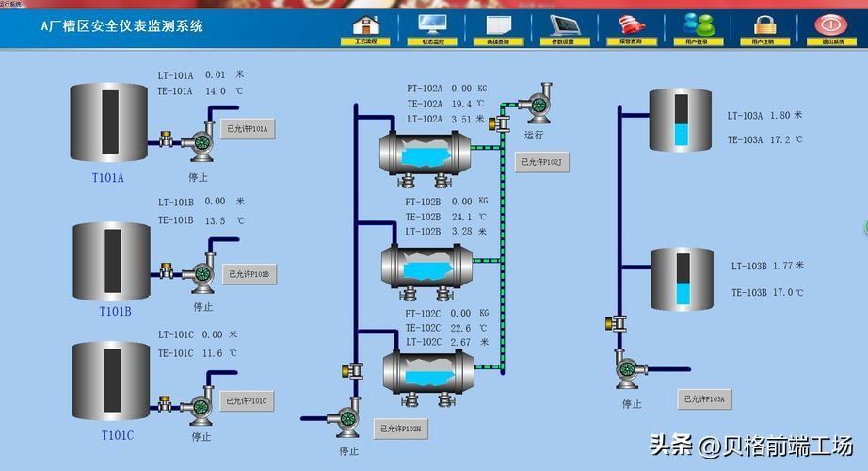Click the yellow valve next to T101B
Image resolution: width=868 pixels, height=471 pixels.
[166, 269]
